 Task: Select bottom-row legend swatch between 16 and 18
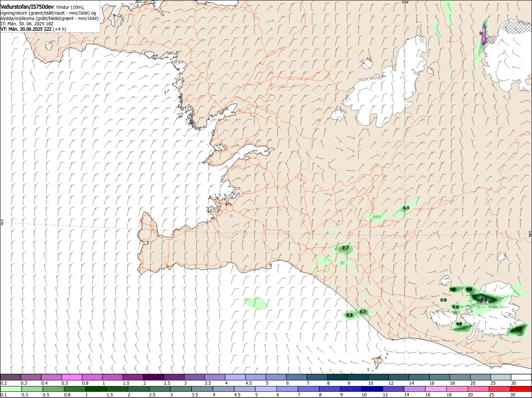436,389
